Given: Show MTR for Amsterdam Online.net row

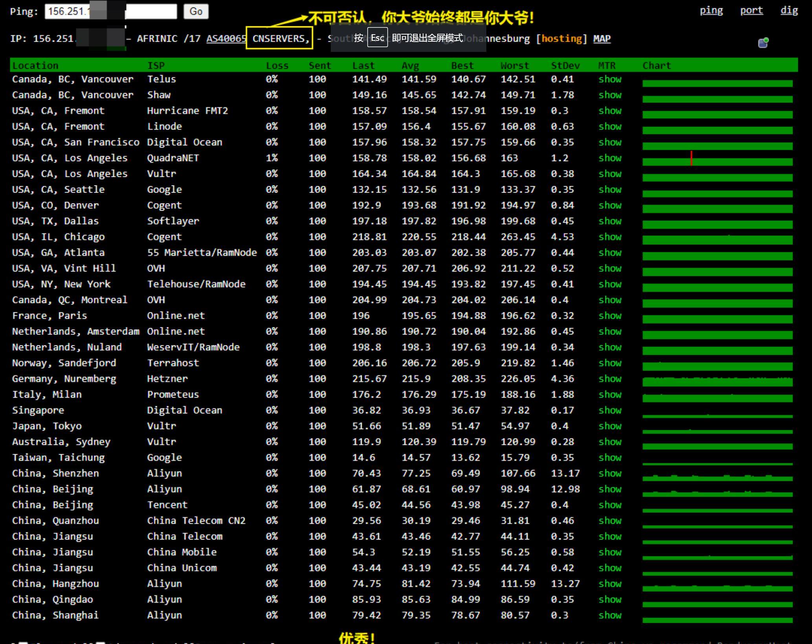Looking at the screenshot, I should [x=610, y=331].
